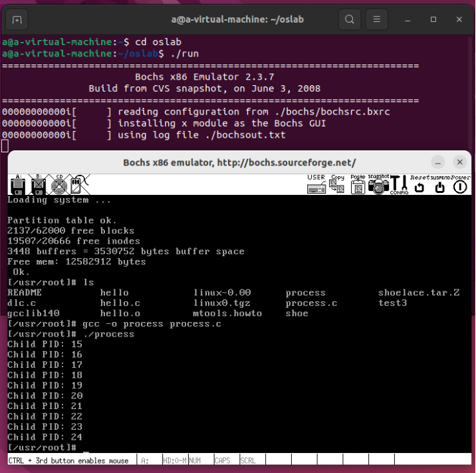The width and height of the screenshot is (476, 473).
Task: Click 'linux0.tgz' in the file listing
Action: tap(221, 303)
